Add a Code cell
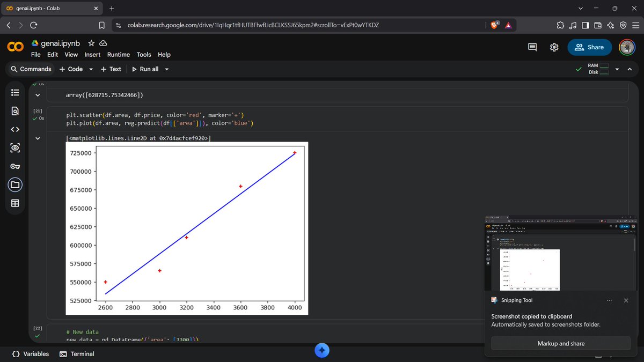This screenshot has height=362, width=644. click(71, 69)
